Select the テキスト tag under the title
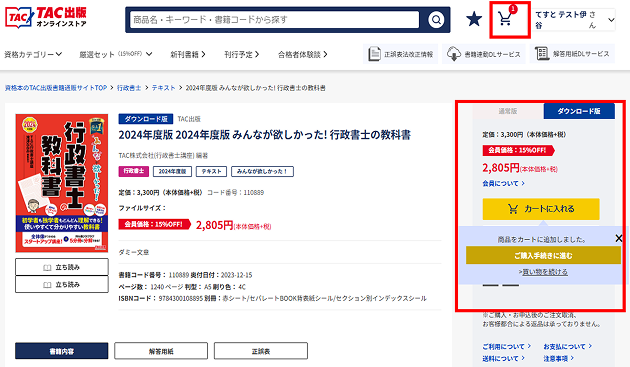The width and height of the screenshot is (630, 367). [211, 171]
